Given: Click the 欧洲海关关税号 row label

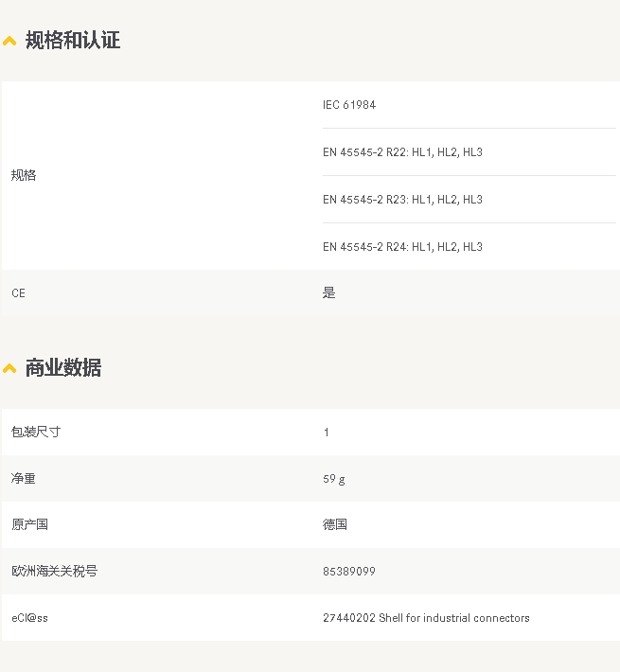Looking at the screenshot, I should [54, 572].
